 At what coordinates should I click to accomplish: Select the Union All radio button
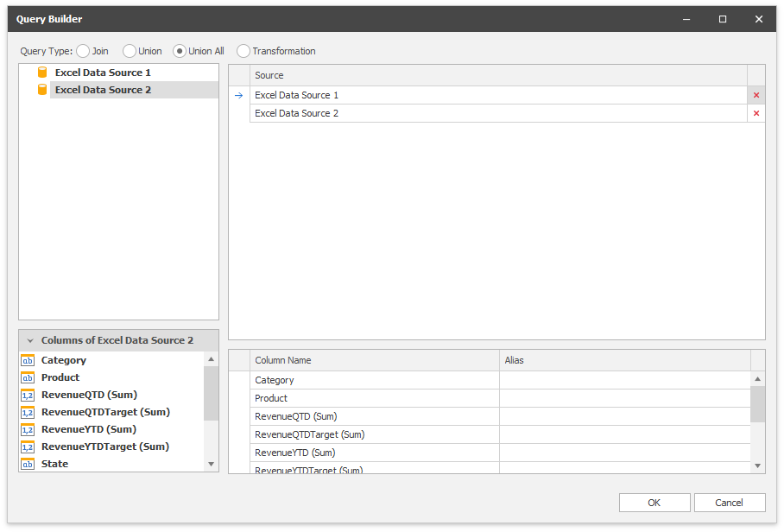(x=180, y=51)
